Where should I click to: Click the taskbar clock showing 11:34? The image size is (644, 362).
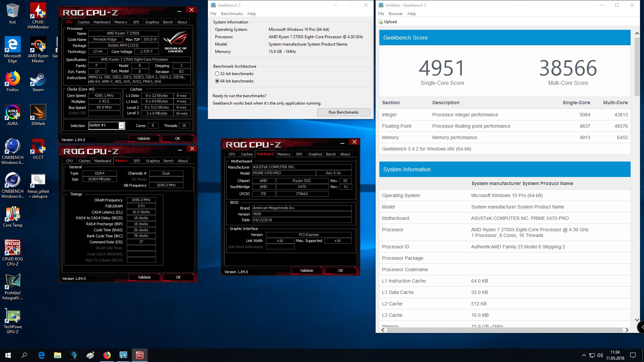(x=615, y=355)
